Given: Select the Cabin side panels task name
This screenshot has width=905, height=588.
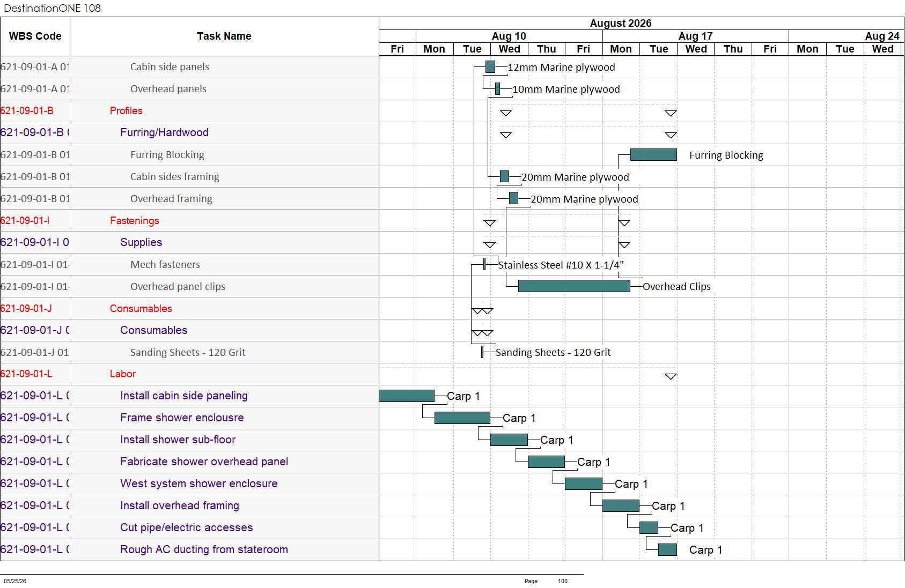Looking at the screenshot, I should coord(170,67).
